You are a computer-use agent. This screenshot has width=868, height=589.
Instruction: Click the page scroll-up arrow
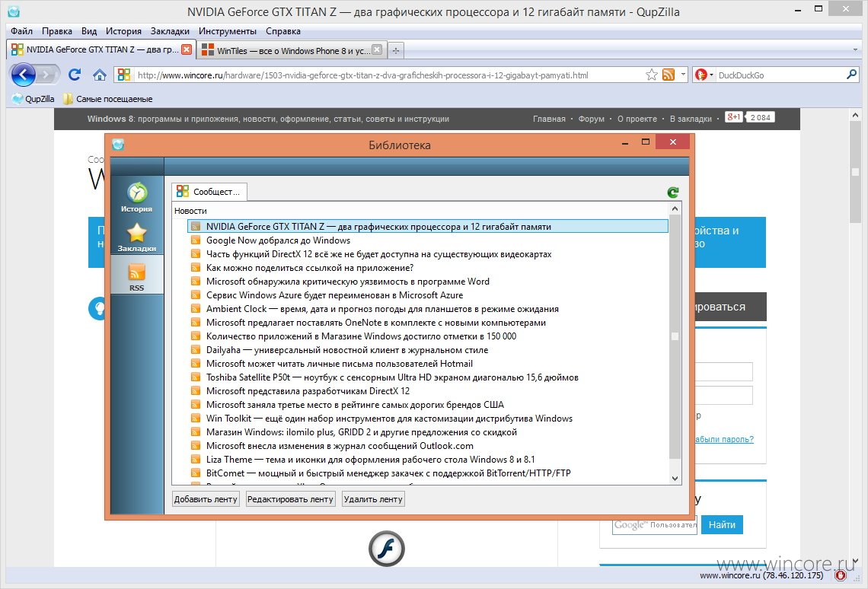coord(855,115)
